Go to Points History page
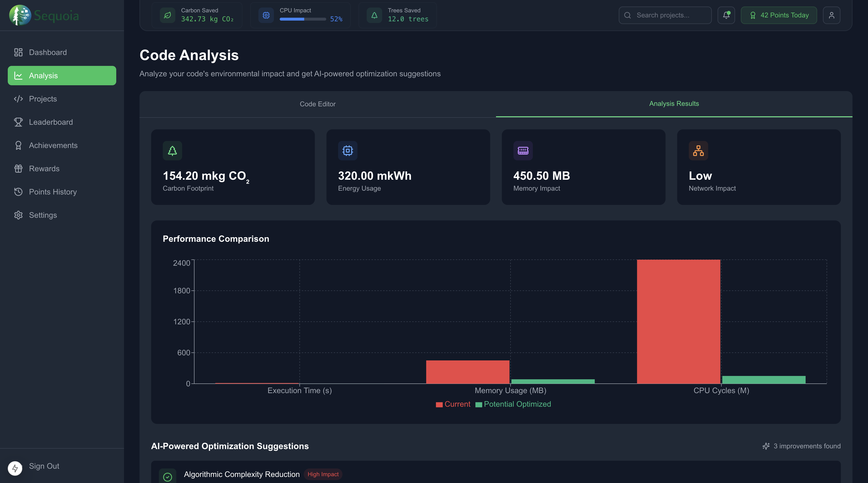The height and width of the screenshot is (483, 868). [53, 192]
